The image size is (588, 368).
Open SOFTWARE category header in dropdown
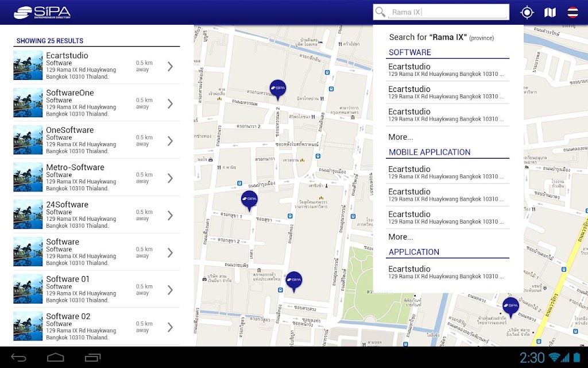(x=410, y=52)
